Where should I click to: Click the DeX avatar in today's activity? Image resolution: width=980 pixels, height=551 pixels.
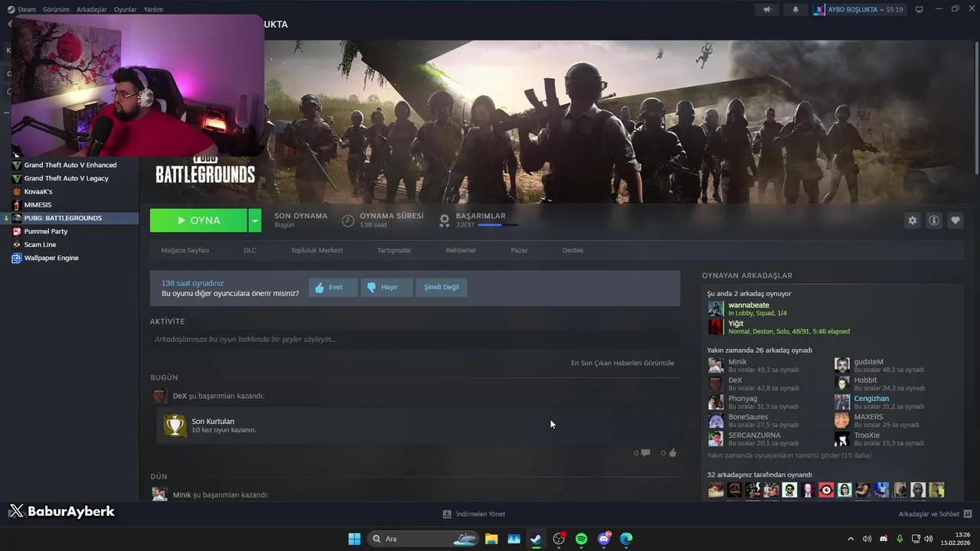click(159, 396)
